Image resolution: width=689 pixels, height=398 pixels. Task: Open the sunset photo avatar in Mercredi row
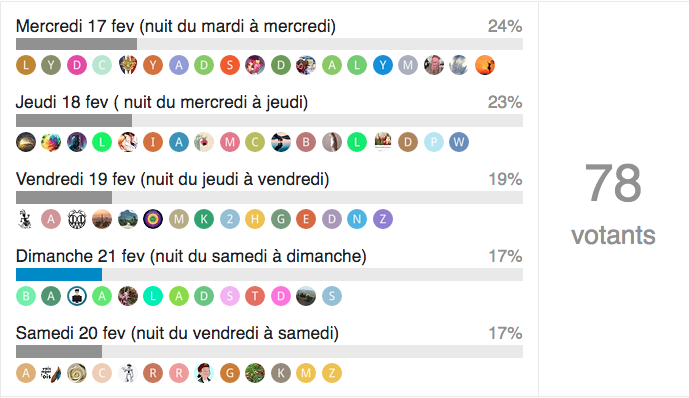[485, 65]
